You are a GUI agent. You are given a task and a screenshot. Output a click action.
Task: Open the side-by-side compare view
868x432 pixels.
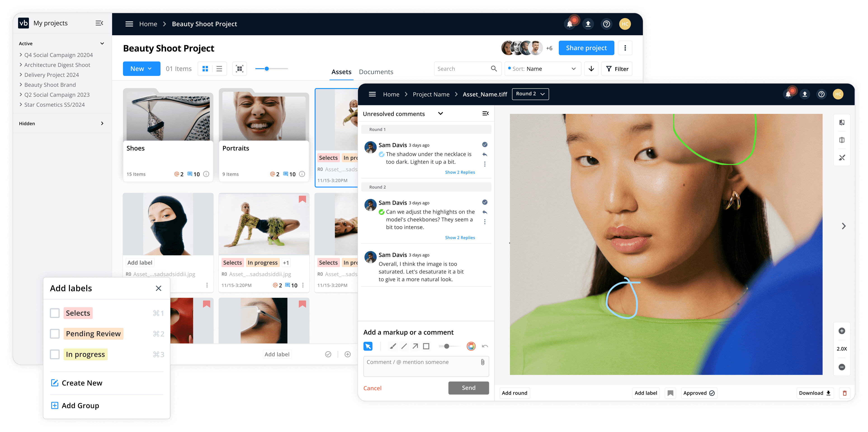(842, 140)
